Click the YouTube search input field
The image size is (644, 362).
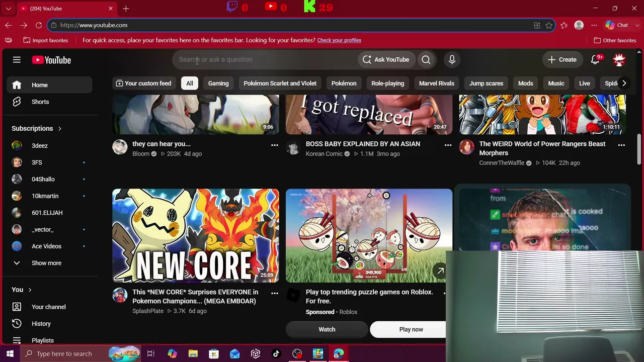point(265,59)
